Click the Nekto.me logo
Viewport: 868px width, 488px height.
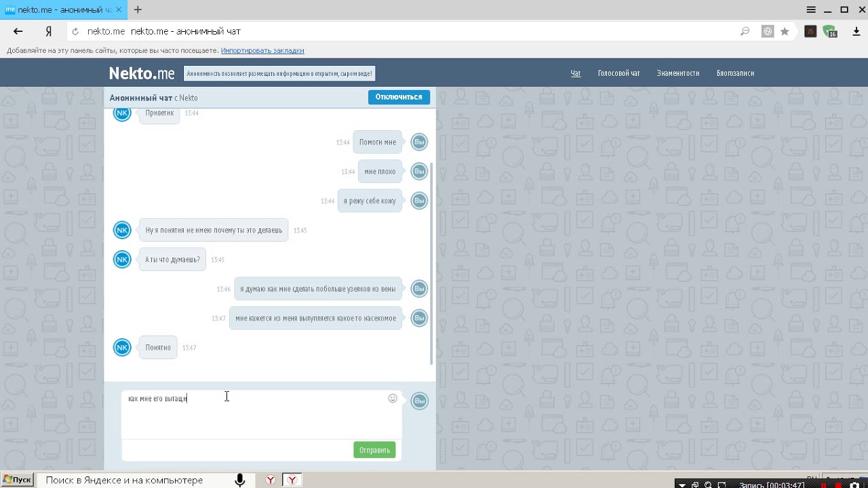142,73
